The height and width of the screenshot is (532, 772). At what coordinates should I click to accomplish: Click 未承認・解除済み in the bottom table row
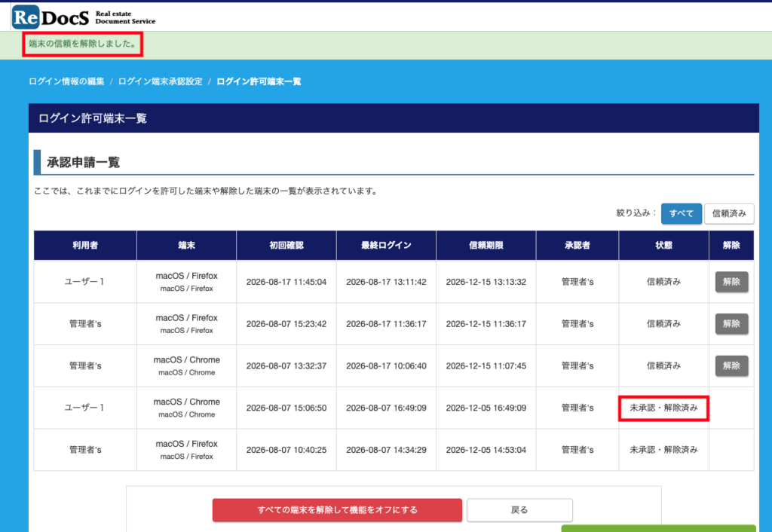(x=663, y=450)
